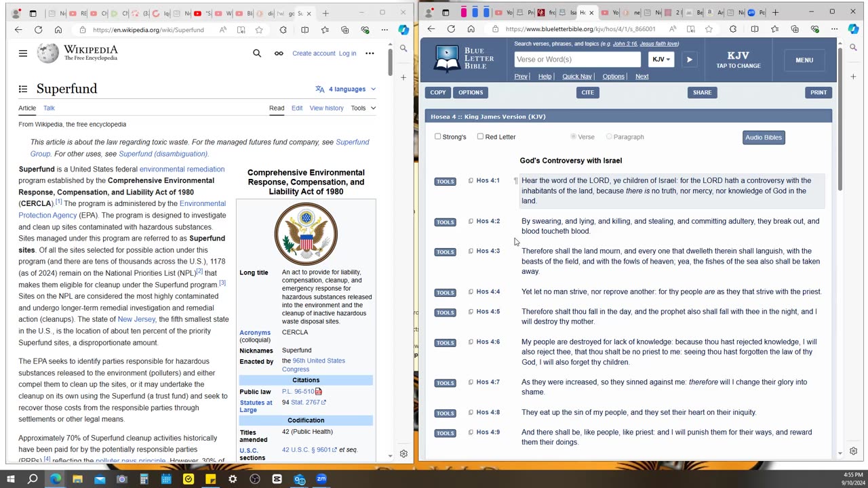Expand the 4 languages dropdown
Viewport: 868px width, 488px height.
(346, 89)
